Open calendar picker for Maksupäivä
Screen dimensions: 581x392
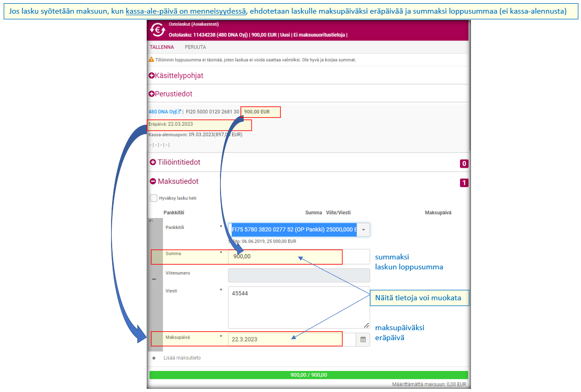tap(363, 339)
